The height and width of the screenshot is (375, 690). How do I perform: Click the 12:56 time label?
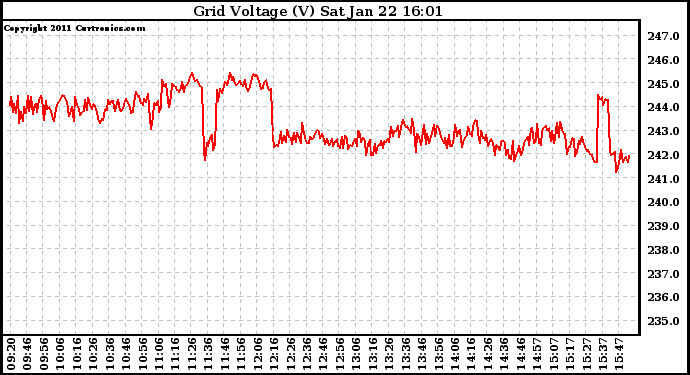point(340,354)
